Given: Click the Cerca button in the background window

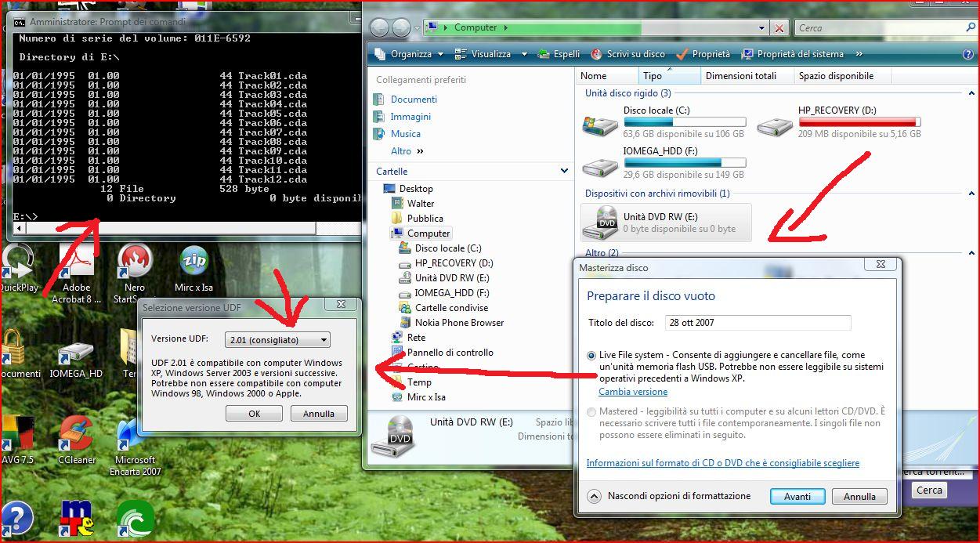Looking at the screenshot, I should [x=929, y=491].
